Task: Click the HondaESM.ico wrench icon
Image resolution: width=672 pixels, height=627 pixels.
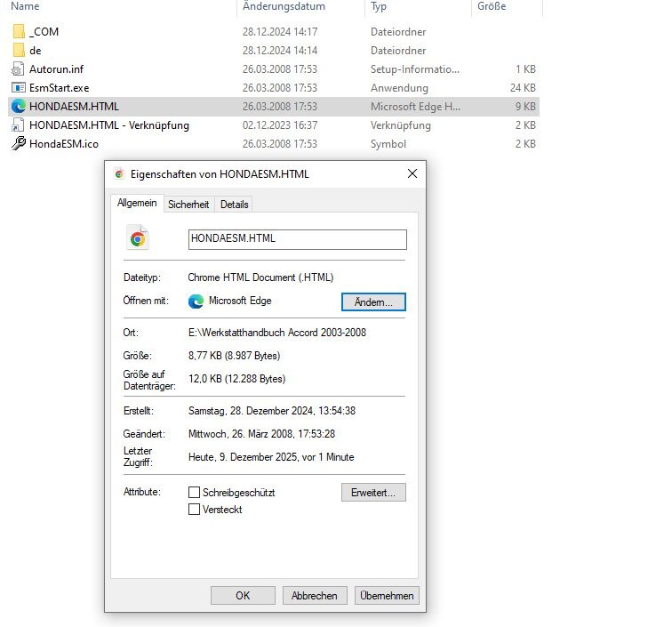Action: 19,144
